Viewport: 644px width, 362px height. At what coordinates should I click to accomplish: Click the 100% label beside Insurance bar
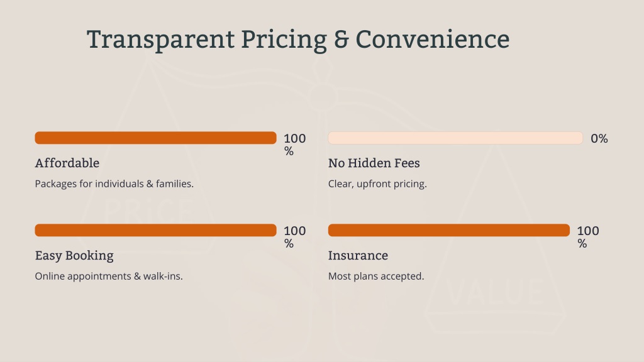(x=588, y=237)
